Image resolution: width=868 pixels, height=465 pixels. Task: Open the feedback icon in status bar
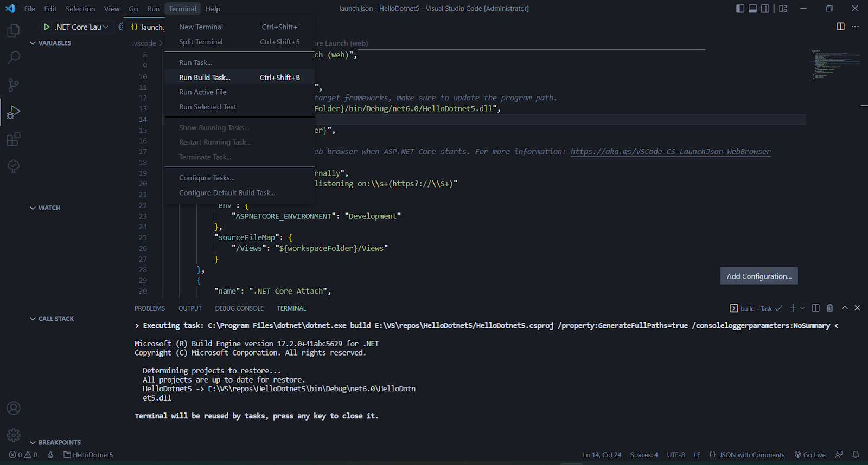[839, 455]
